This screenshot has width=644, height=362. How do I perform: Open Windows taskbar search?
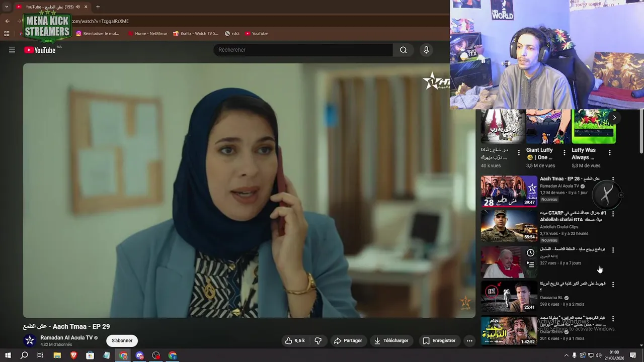pos(24,355)
